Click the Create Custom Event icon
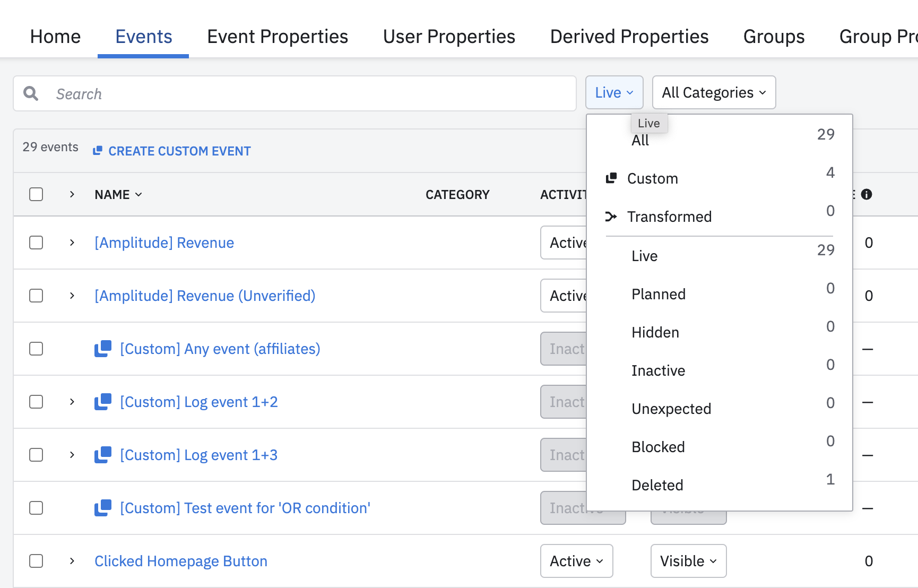 coord(98,151)
